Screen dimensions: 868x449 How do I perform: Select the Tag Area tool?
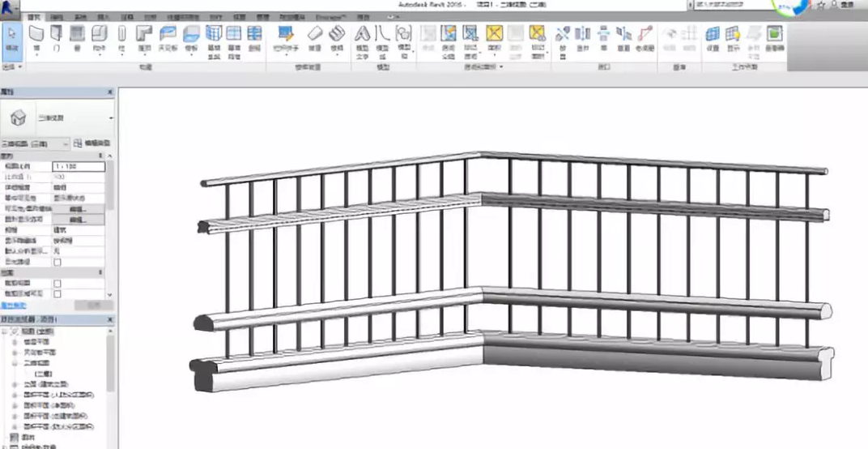tap(537, 41)
